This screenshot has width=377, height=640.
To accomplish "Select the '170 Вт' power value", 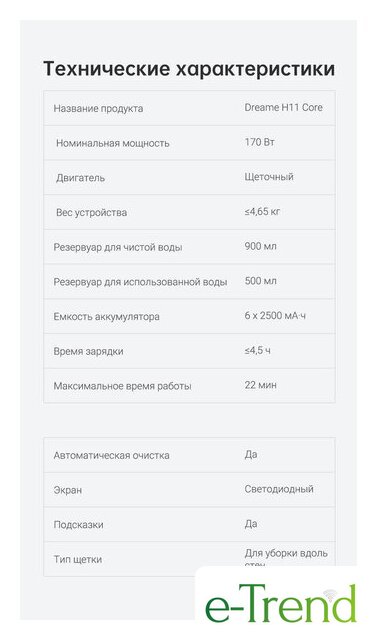I will 259,142.
